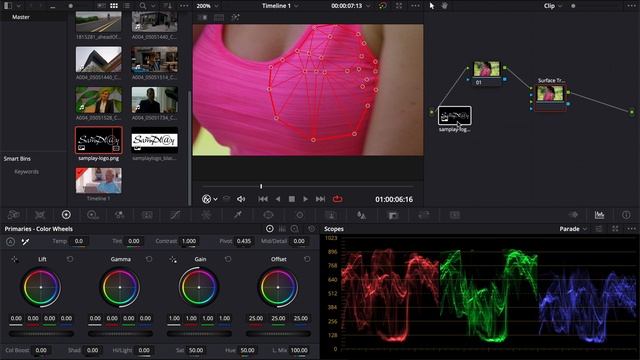Toggle the highlight mode in the viewer
The width and height of the screenshot is (640, 360).
pos(236,18)
